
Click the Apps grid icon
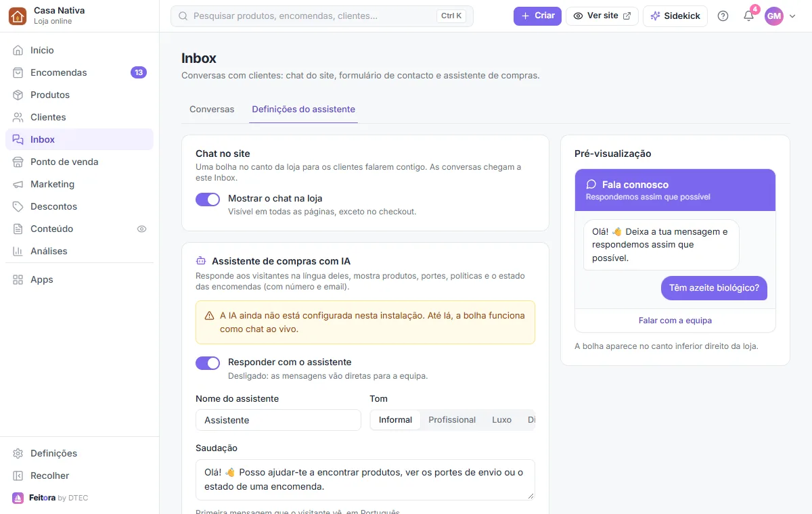click(18, 279)
